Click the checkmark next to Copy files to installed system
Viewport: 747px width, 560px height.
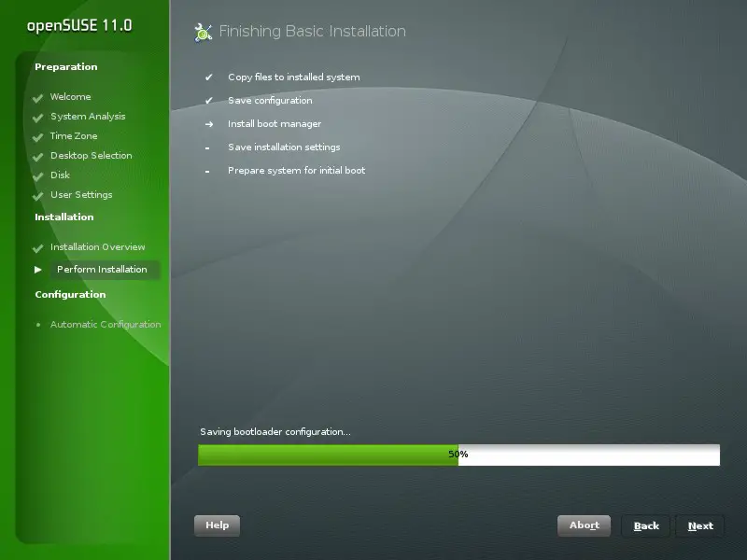pyautogui.click(x=208, y=77)
